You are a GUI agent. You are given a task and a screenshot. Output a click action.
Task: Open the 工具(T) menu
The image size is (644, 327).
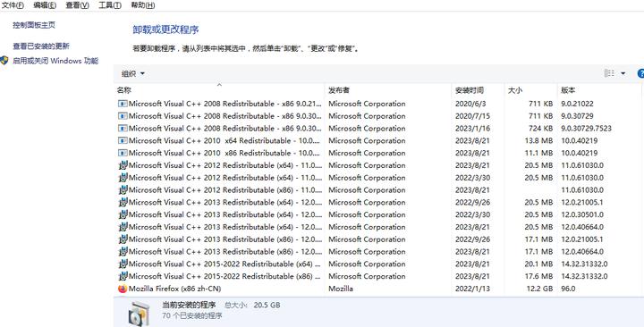(110, 5)
